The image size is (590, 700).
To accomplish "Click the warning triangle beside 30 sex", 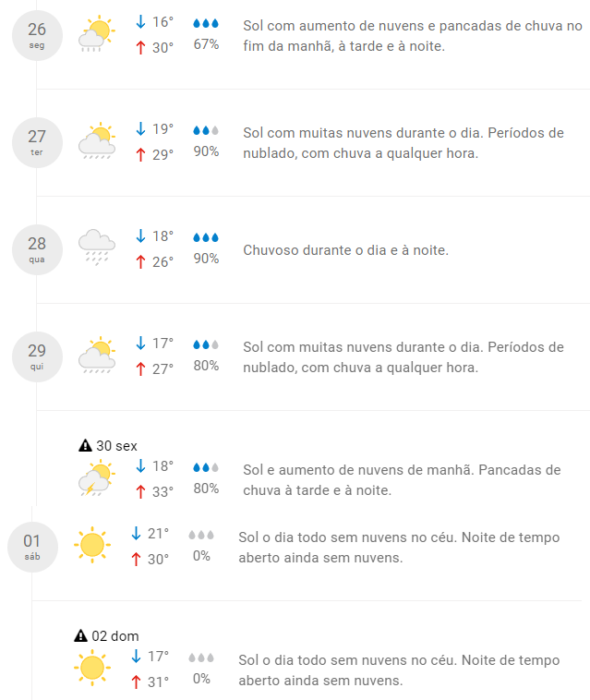I will point(86,446).
